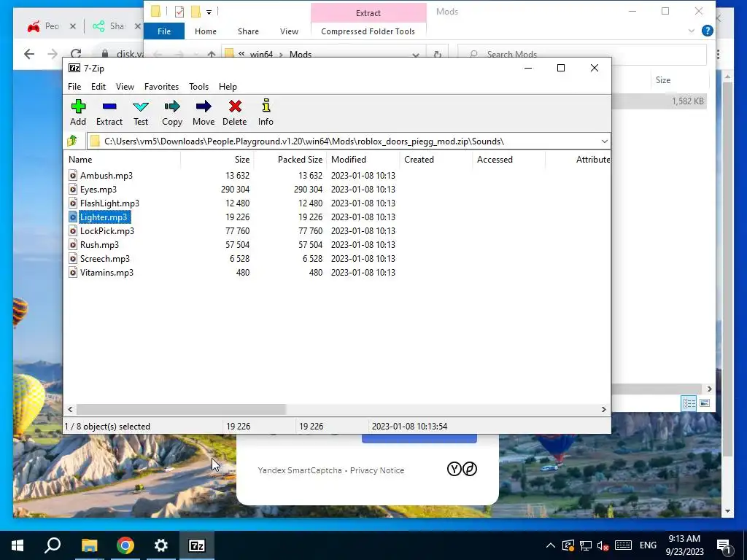Screen dimensions: 747x560
Task: Open the notification center icon
Action: coord(724,545)
